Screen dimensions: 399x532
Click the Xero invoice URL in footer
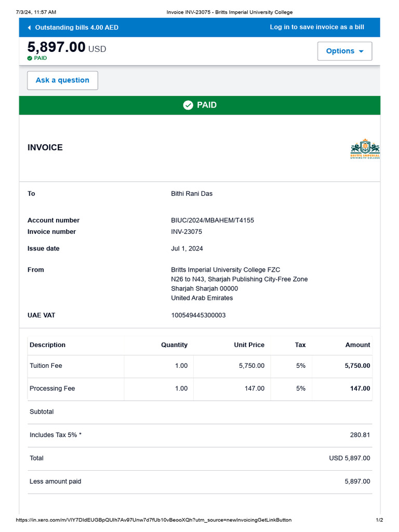(x=153, y=520)
